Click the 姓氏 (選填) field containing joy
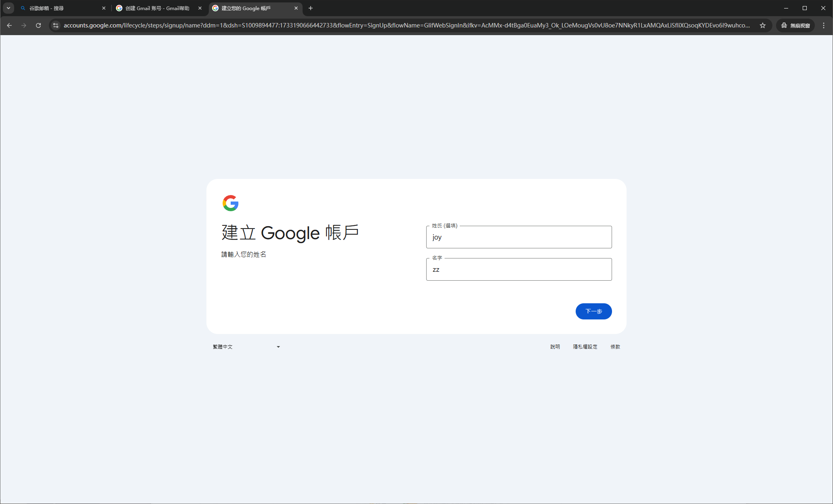 pyautogui.click(x=519, y=237)
